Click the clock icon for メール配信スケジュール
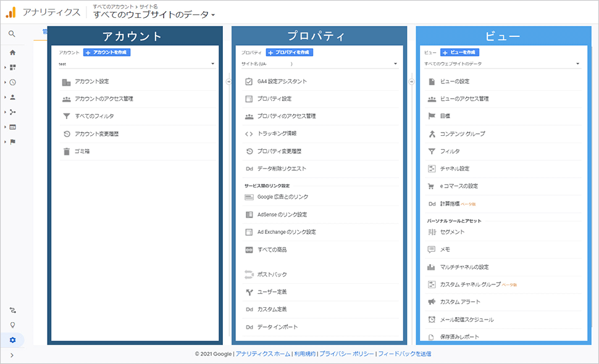 432,320
